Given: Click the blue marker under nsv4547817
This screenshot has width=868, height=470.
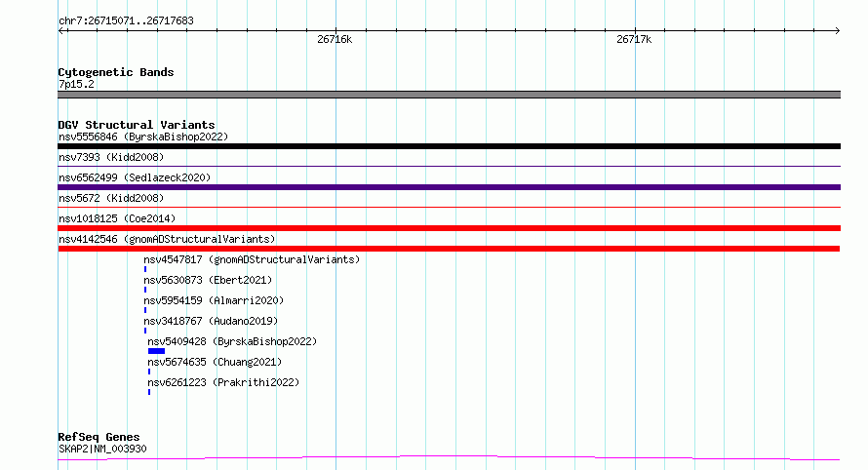Looking at the screenshot, I should pos(145,269).
